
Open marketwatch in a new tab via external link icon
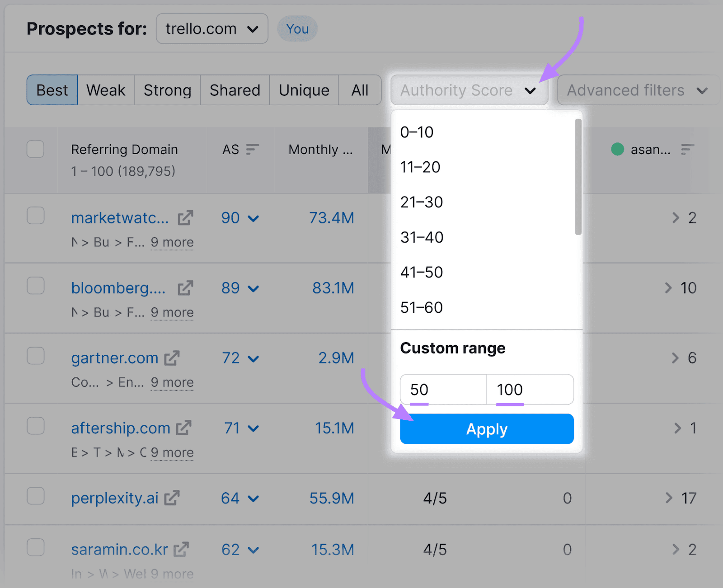[185, 217]
